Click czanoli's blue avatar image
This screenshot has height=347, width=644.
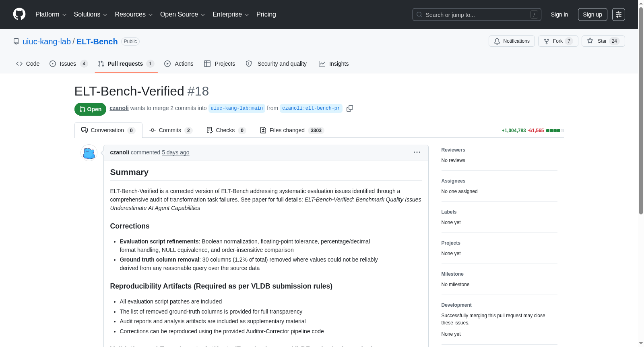pyautogui.click(x=89, y=153)
